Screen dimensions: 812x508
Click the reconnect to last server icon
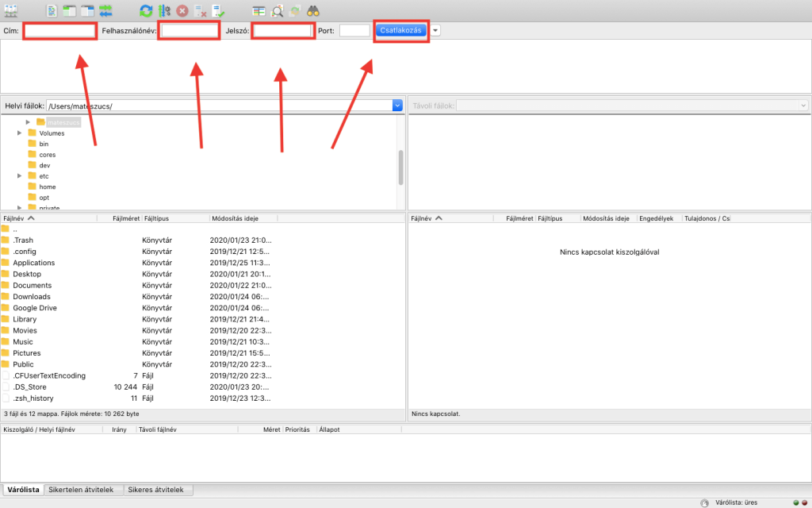tap(219, 10)
